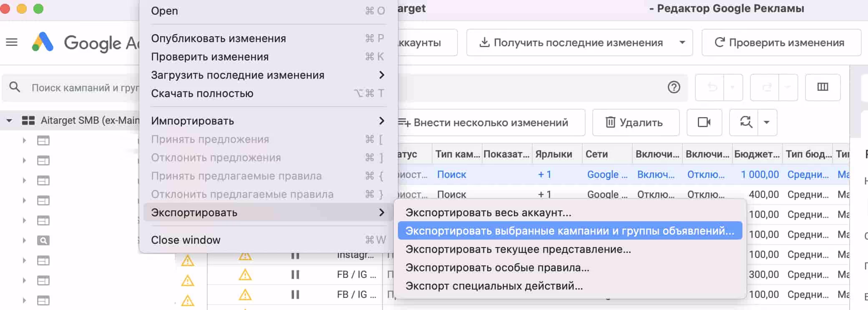The width and height of the screenshot is (868, 310).
Task: Sort by Бюджет... column header
Action: [x=757, y=154]
